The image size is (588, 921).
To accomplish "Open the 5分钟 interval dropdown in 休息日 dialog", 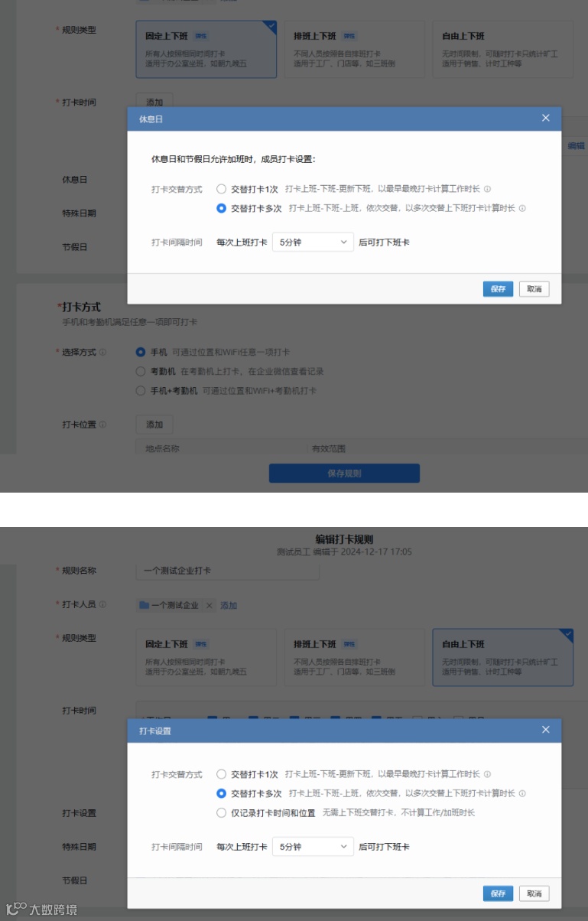I will coord(313,242).
